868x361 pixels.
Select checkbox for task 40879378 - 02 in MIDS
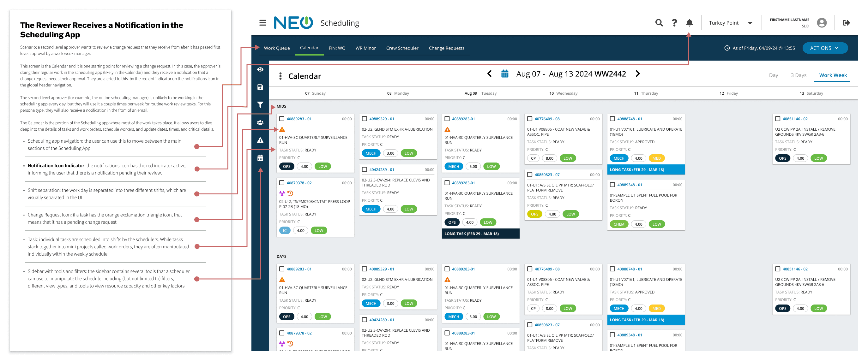282,183
